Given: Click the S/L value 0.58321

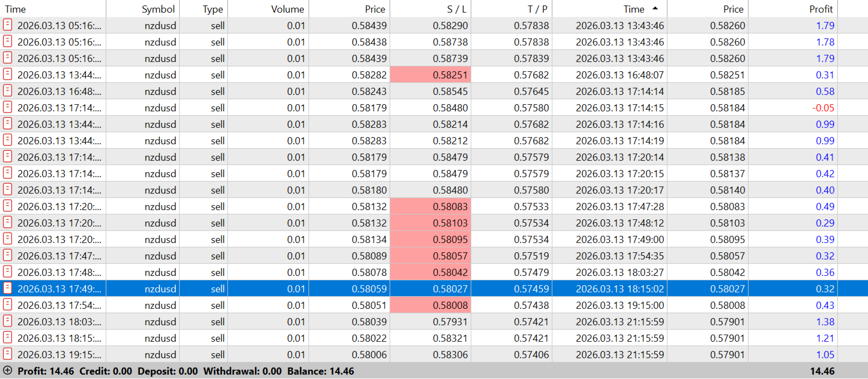Looking at the screenshot, I should pyautogui.click(x=450, y=338).
